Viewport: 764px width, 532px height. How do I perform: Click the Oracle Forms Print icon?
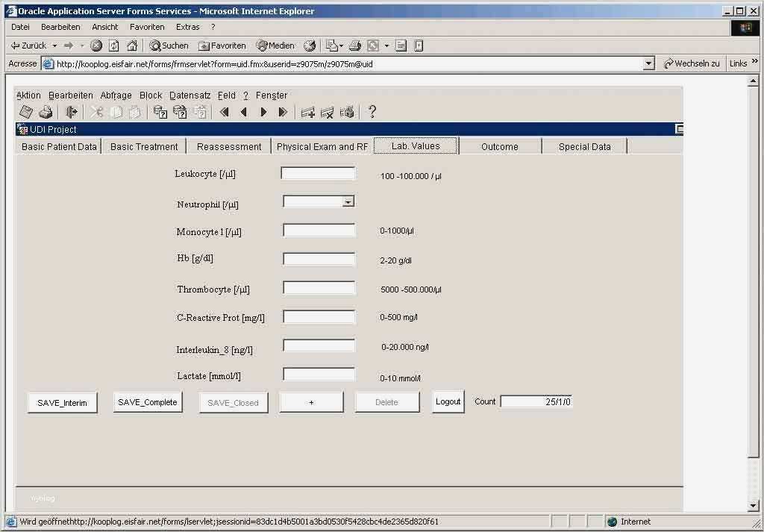pos(46,112)
